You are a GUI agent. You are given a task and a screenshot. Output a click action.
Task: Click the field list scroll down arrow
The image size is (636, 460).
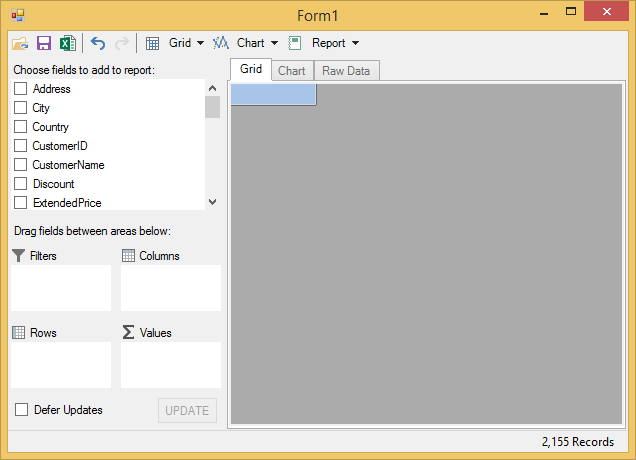pyautogui.click(x=212, y=202)
